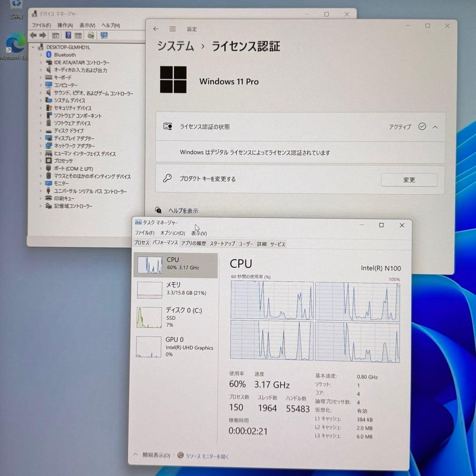
Task: Select ユニバーサル シリアル バス コントローラー tree item
Action: point(90,191)
